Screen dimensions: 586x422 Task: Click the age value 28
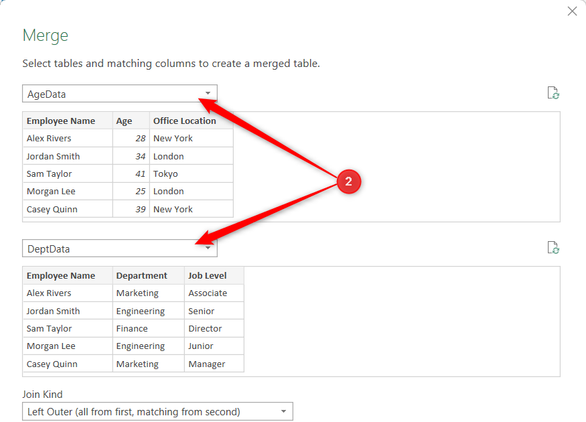[x=131, y=138]
